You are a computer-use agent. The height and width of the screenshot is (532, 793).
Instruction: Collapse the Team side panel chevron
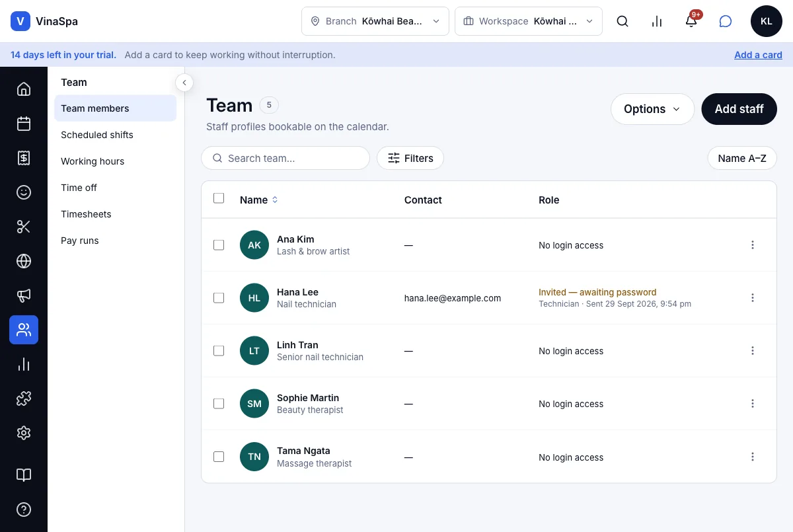[184, 83]
